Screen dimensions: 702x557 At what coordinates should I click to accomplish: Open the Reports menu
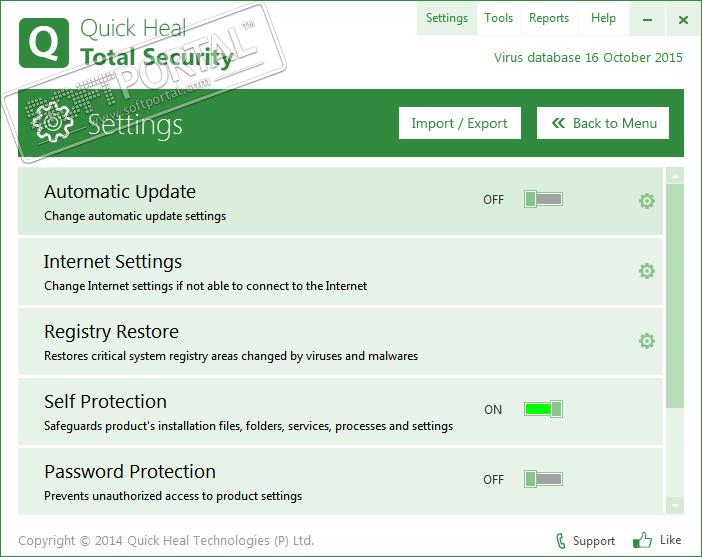(549, 18)
